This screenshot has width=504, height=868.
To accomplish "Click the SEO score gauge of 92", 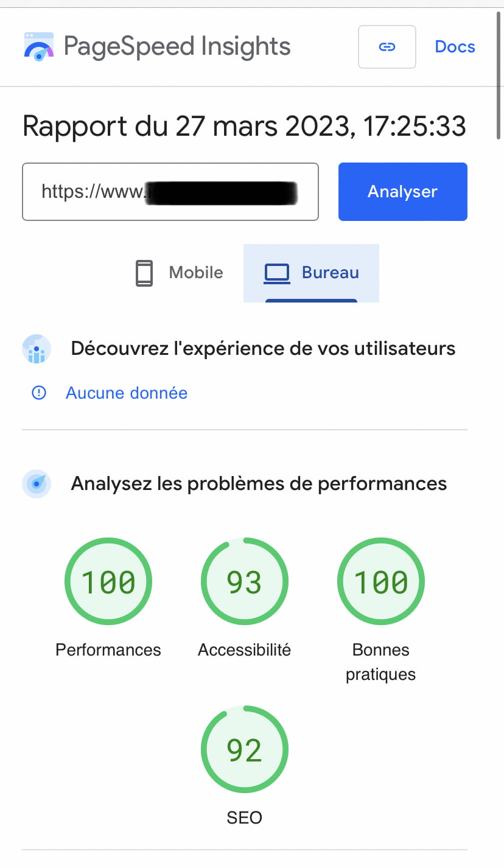I will pyautogui.click(x=245, y=750).
